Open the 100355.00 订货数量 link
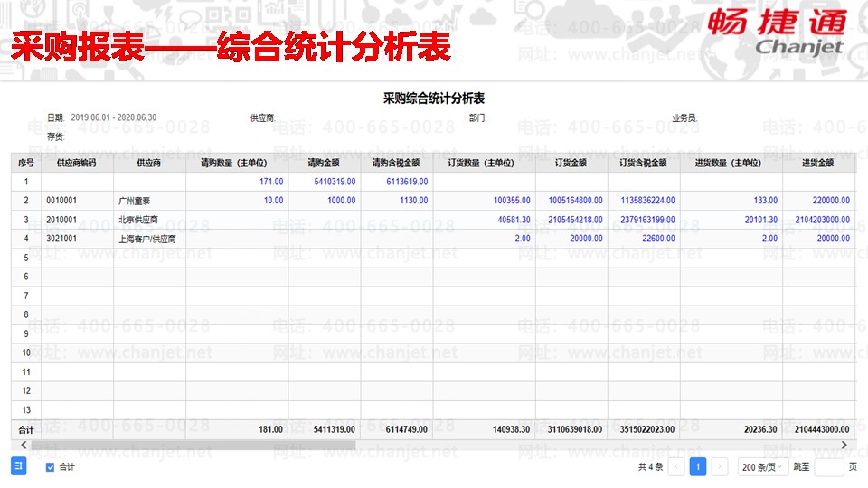 point(512,201)
